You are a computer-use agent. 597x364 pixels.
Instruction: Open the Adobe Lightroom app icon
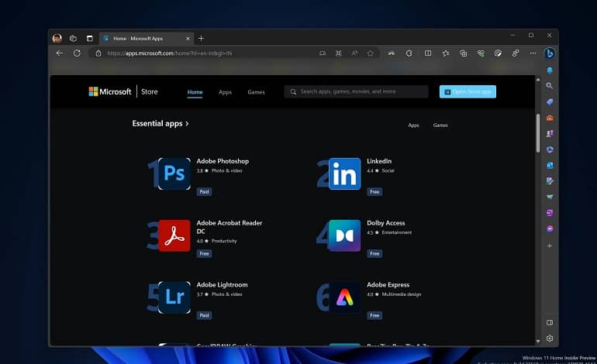coord(174,297)
